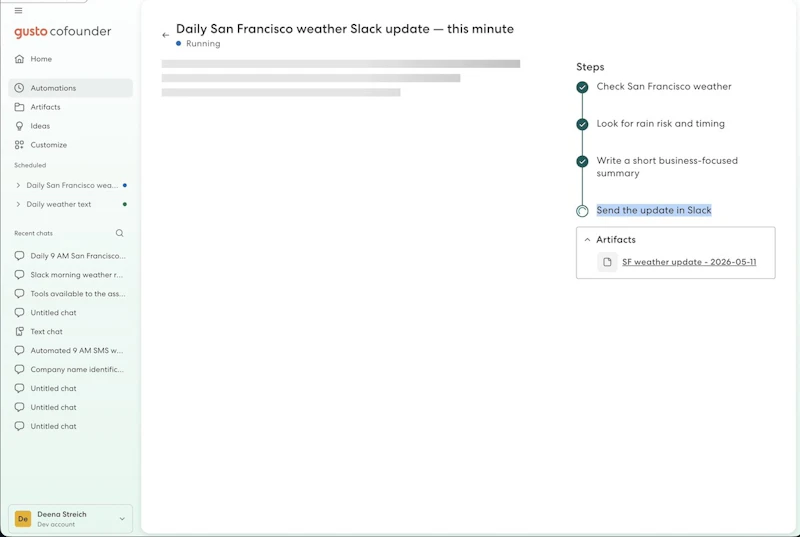Expand Daily San Francisco wea... scheduled item

(x=18, y=185)
